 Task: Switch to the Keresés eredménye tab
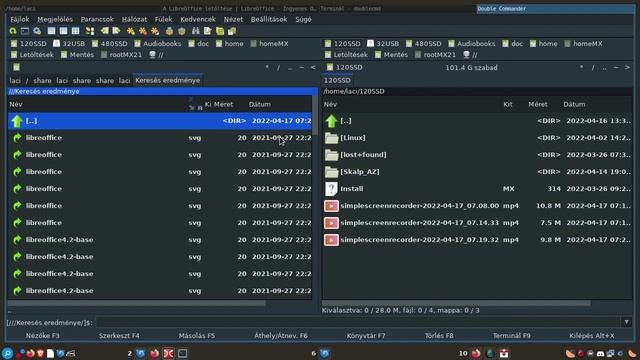pyautogui.click(x=168, y=80)
